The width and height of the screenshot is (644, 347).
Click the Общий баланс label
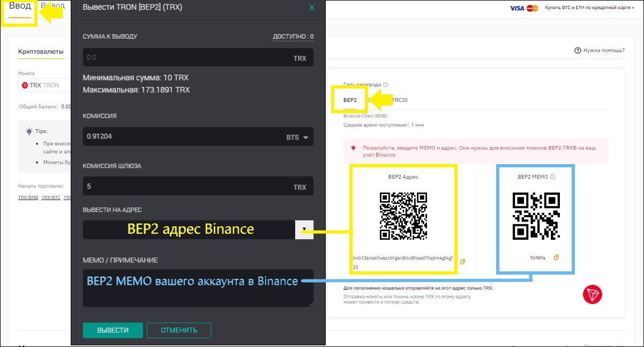click(38, 106)
